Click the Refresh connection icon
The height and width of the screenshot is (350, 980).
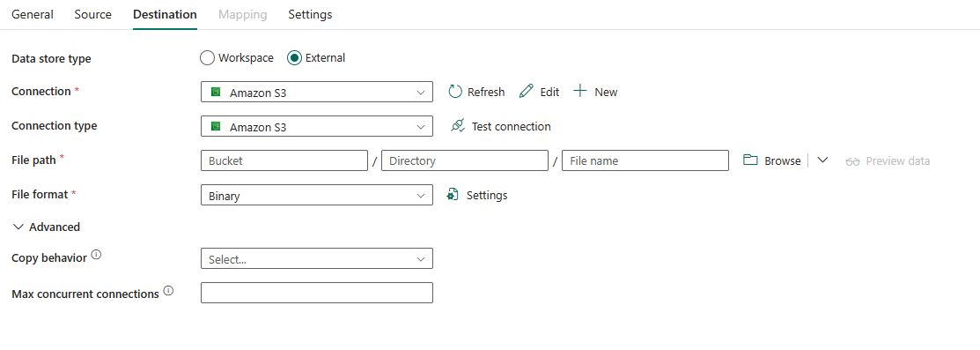[455, 92]
